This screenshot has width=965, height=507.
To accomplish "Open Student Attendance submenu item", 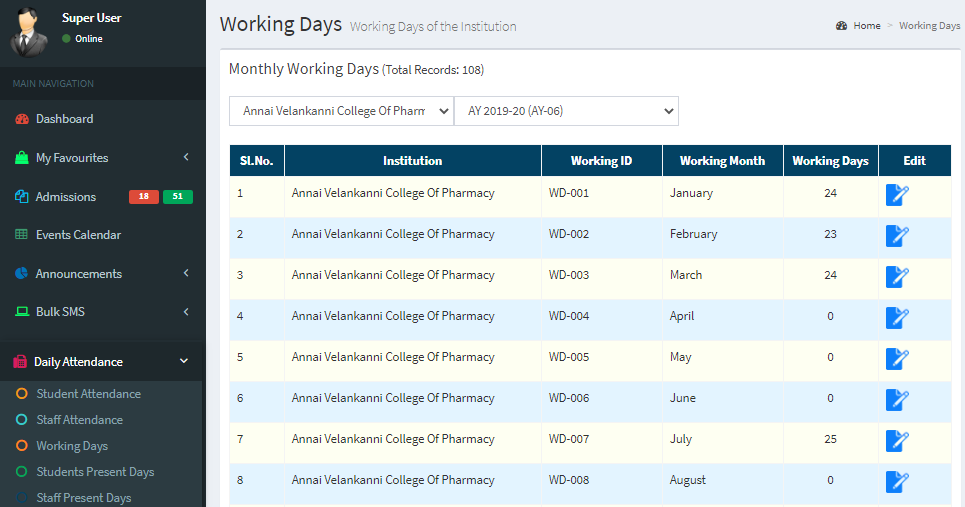I will 89,394.
